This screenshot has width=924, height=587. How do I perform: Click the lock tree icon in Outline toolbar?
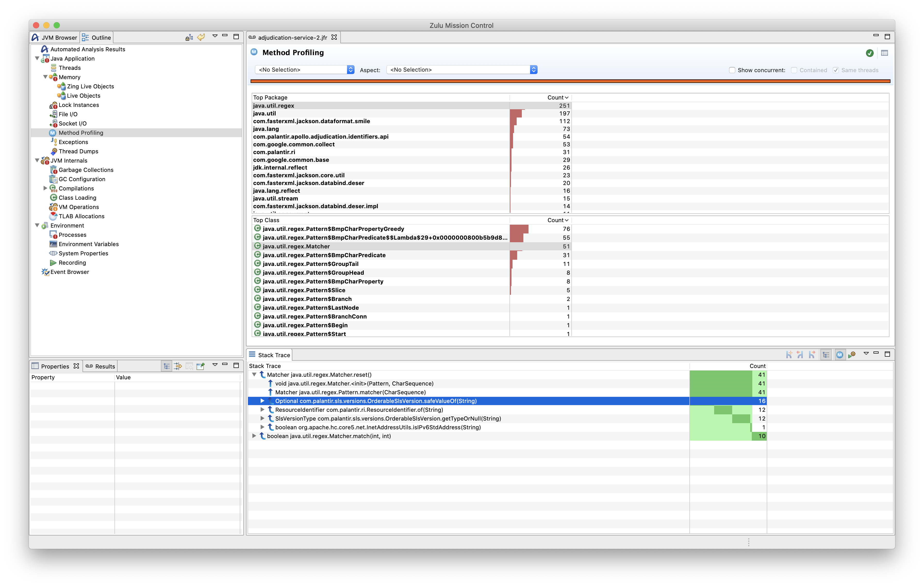coord(189,37)
